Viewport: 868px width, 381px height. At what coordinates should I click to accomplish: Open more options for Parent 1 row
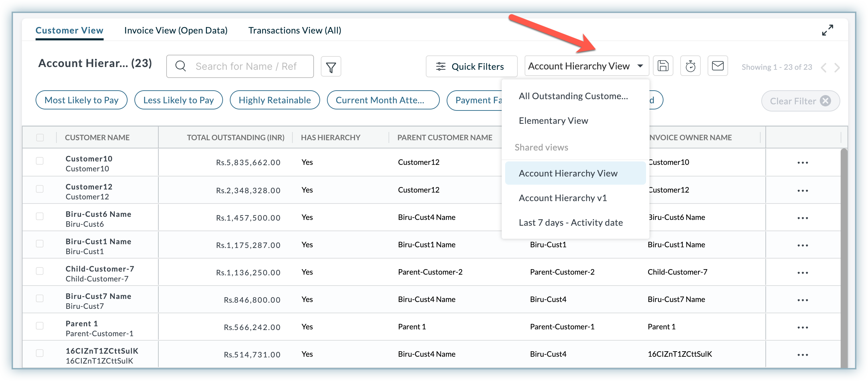pos(803,327)
